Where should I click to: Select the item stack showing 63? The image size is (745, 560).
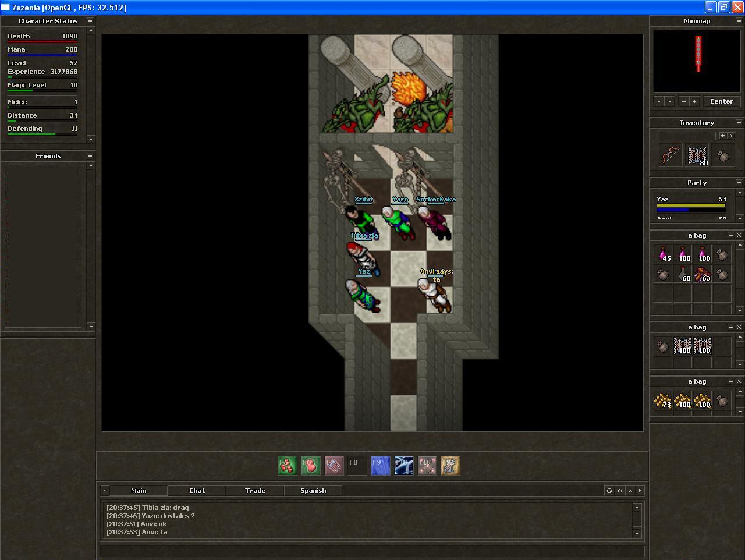coord(703,274)
